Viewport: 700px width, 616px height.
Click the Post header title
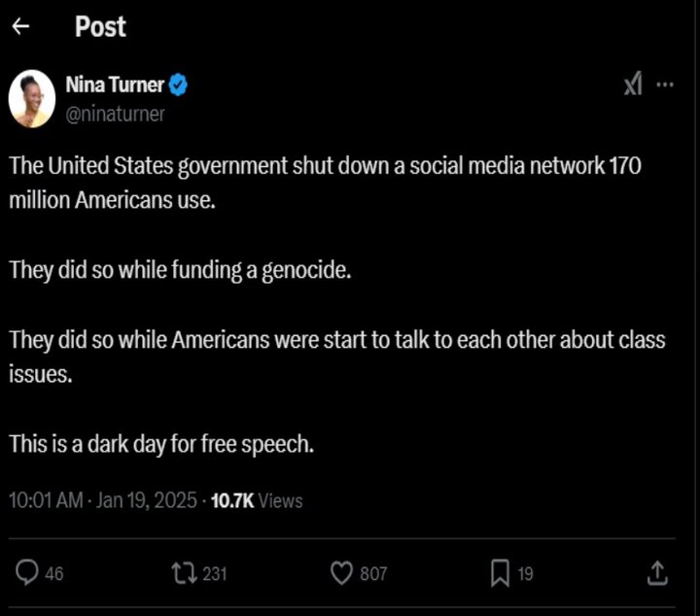coord(100,27)
